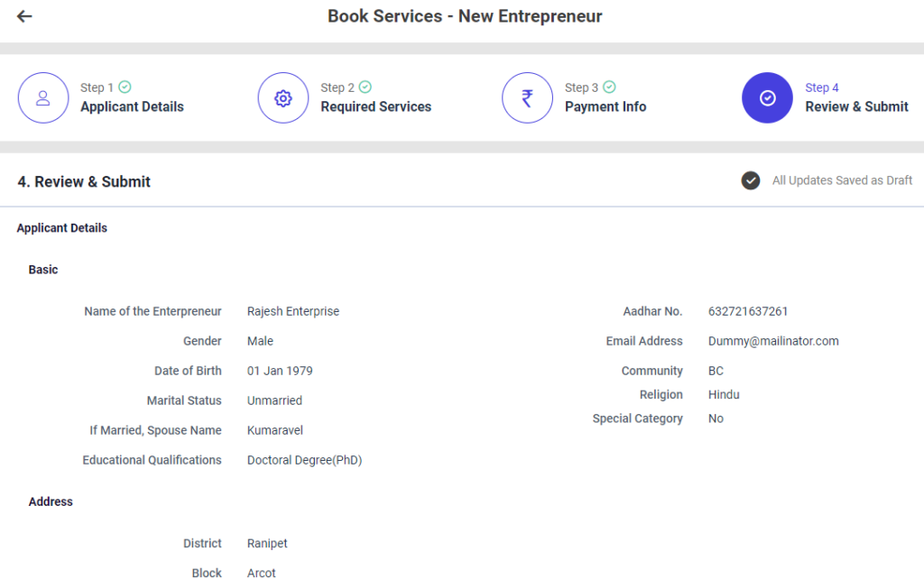The height and width of the screenshot is (579, 924).
Task: Click the person icon for Step 1
Action: [x=43, y=98]
